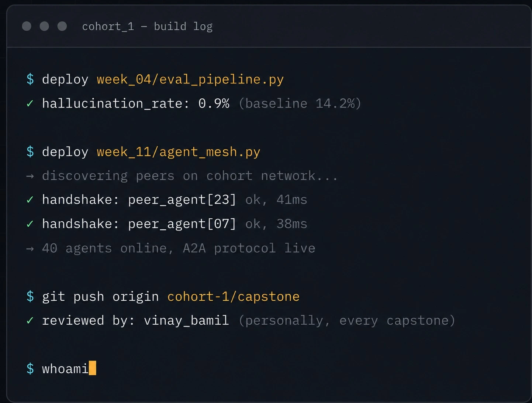Click the middle gray window dot
Screen dimensions: 532x403
point(44,26)
